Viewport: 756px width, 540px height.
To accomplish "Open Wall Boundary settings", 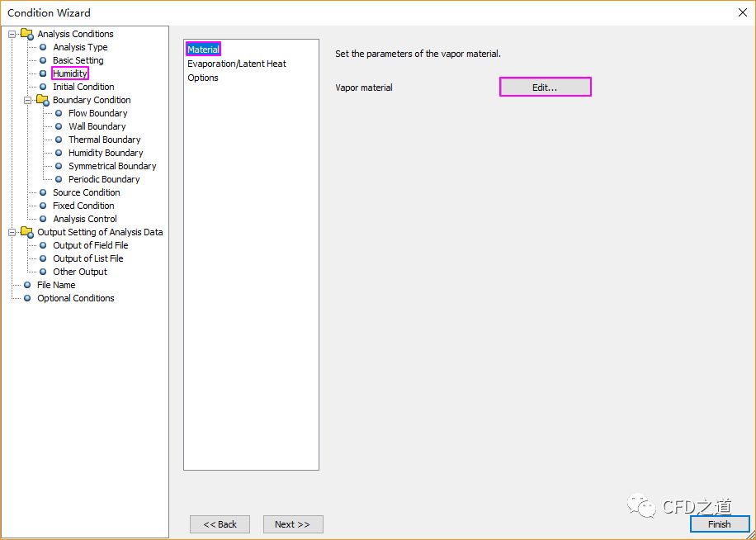I will (x=97, y=126).
